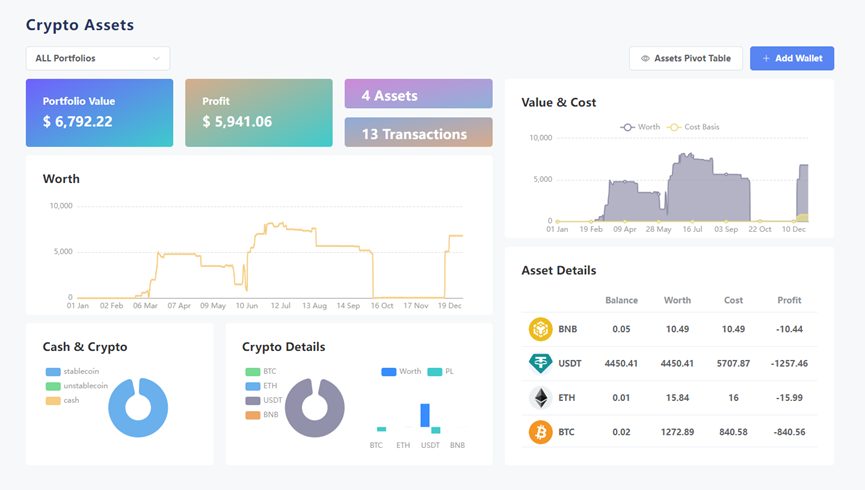Toggle PL legend in Crypto Details bar chart
The height and width of the screenshot is (490, 865).
[441, 371]
